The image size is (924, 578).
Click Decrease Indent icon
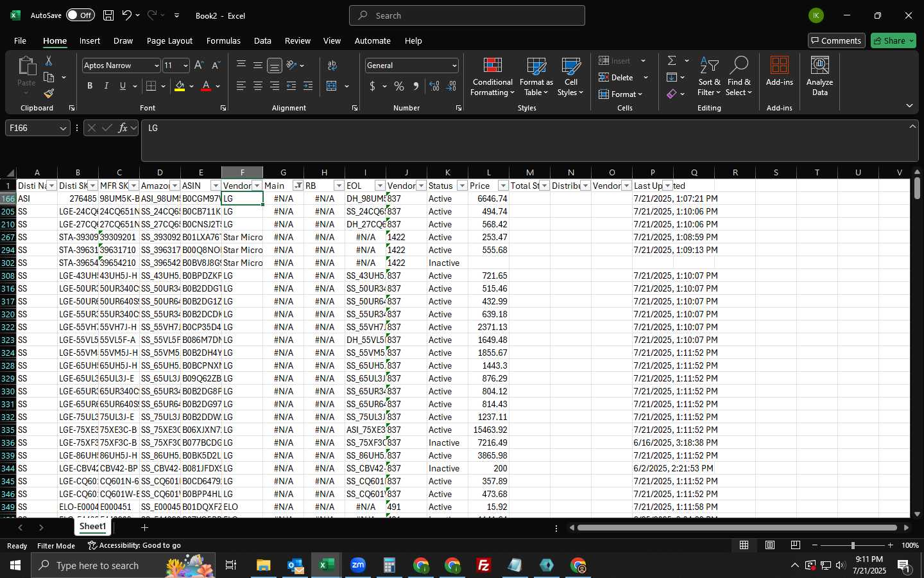[291, 86]
